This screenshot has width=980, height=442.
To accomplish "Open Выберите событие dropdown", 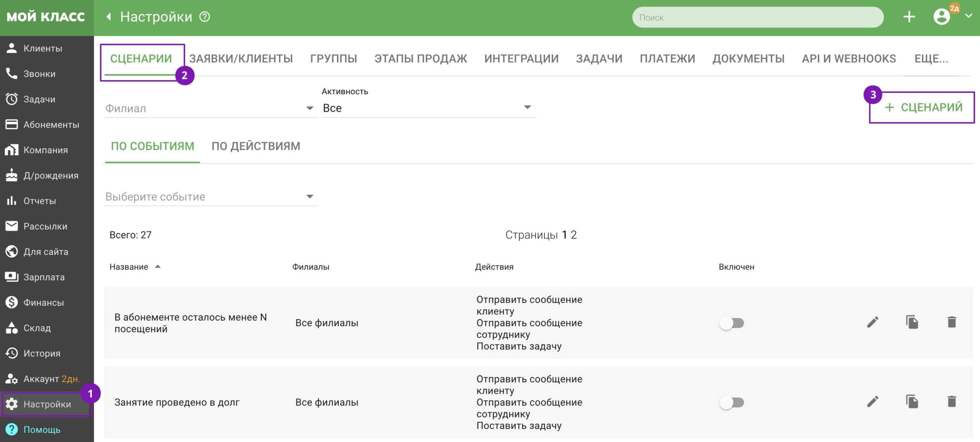I will (211, 197).
